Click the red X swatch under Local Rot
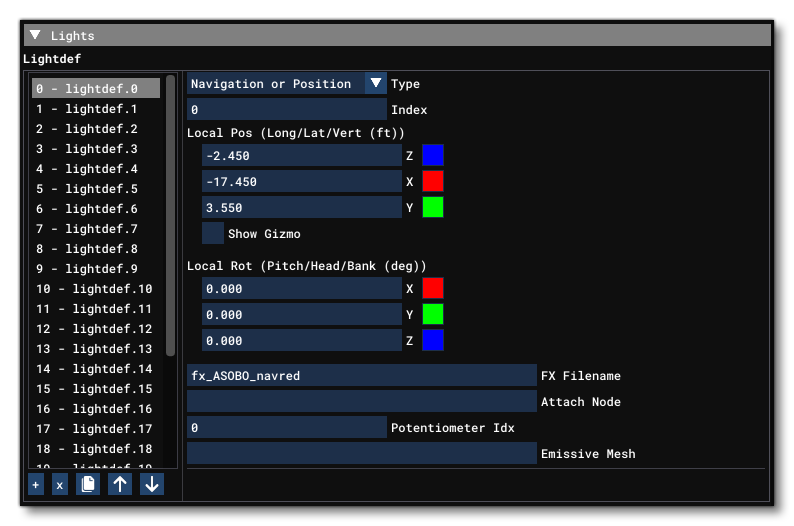The image size is (794, 526). (433, 288)
